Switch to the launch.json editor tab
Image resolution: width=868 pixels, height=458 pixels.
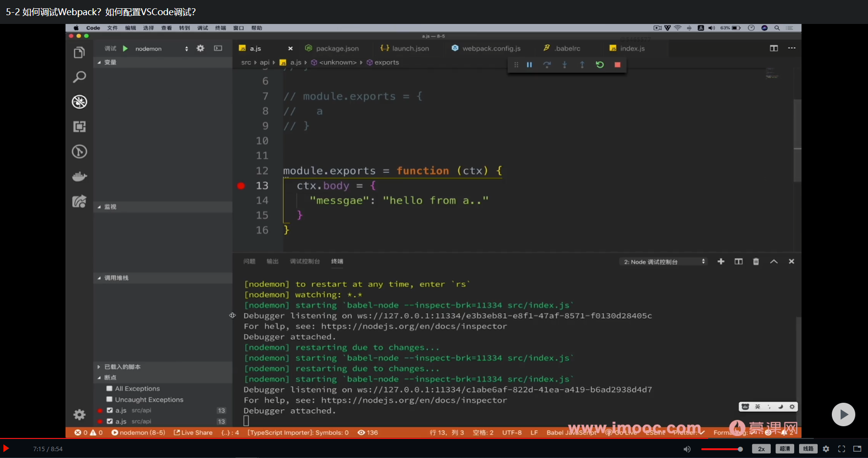pos(410,48)
